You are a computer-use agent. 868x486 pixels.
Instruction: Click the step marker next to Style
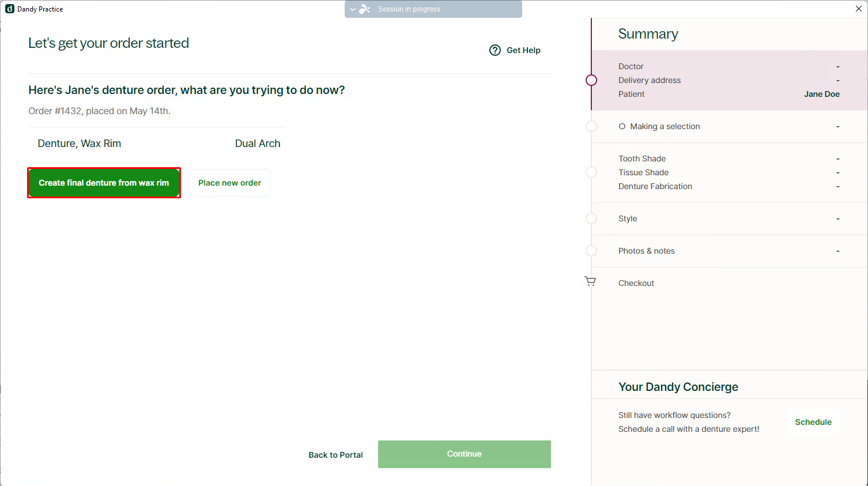(x=591, y=218)
